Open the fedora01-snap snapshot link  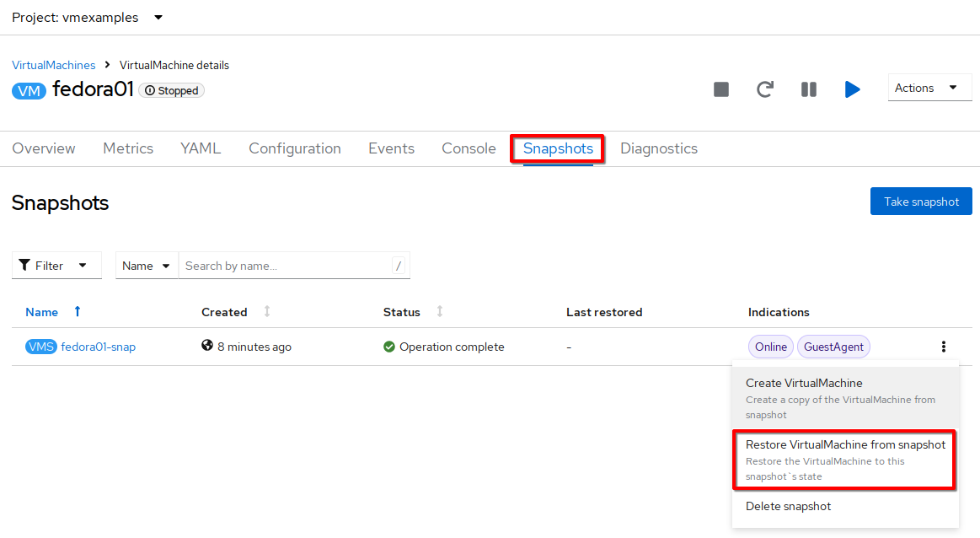[98, 347]
